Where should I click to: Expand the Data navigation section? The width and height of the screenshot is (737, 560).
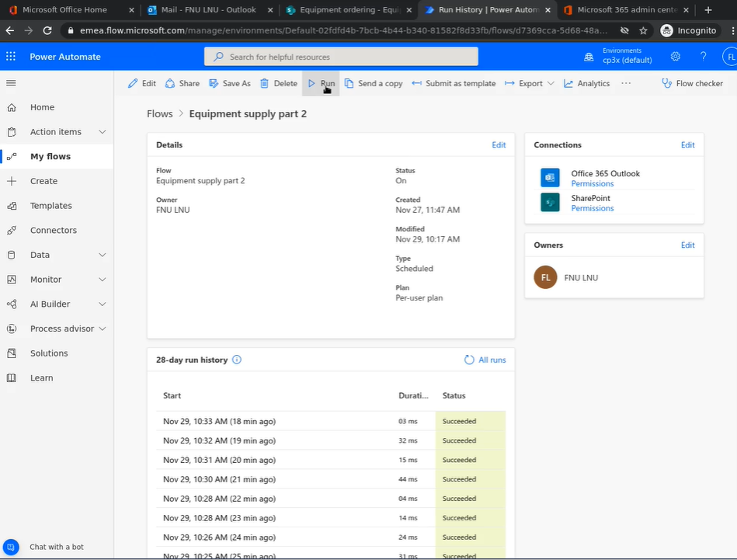click(x=103, y=255)
